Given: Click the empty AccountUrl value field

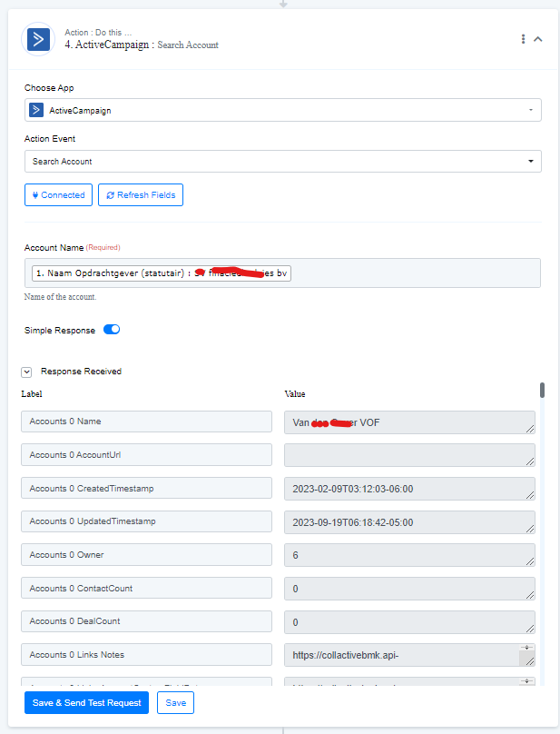Looking at the screenshot, I should click(409, 455).
